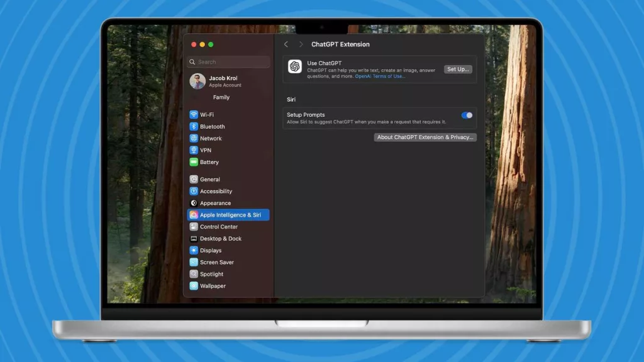This screenshot has height=362, width=644.
Task: Minimize window with yellow button
Action: point(202,45)
